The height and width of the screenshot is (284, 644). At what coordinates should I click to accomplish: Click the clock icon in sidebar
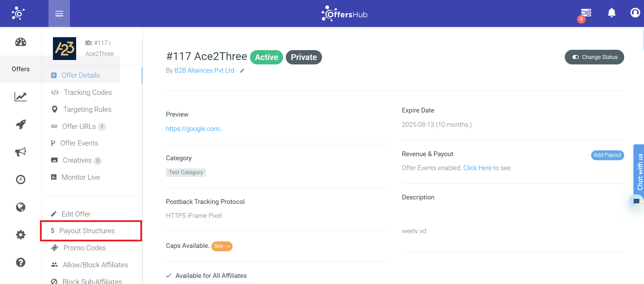click(20, 179)
